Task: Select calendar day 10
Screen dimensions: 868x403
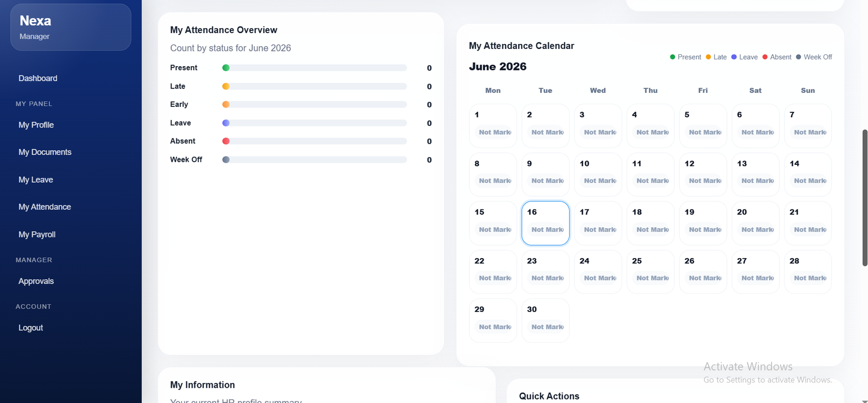Action: 598,175
